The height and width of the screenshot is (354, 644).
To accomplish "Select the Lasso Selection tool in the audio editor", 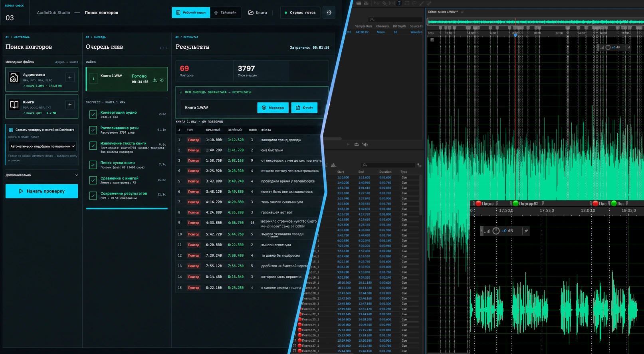I will [x=414, y=3].
